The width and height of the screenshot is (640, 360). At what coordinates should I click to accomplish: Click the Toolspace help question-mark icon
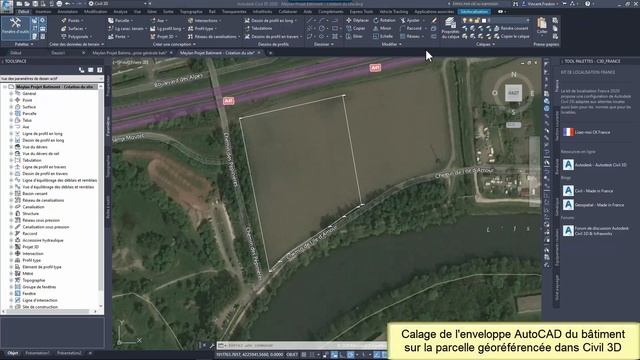coord(100,70)
